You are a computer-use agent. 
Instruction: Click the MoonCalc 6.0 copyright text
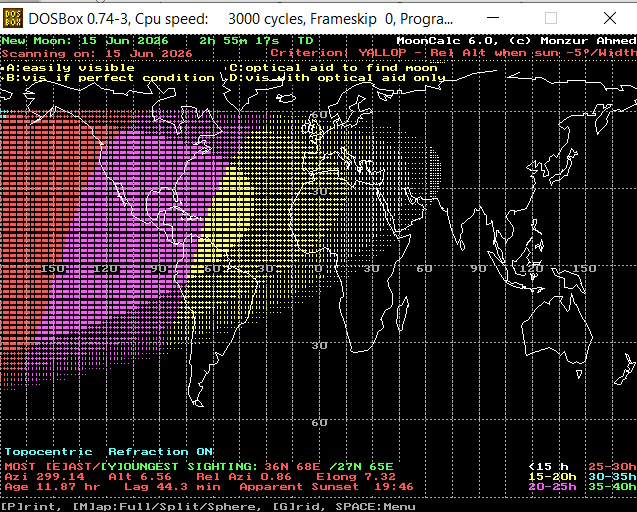[x=516, y=41]
